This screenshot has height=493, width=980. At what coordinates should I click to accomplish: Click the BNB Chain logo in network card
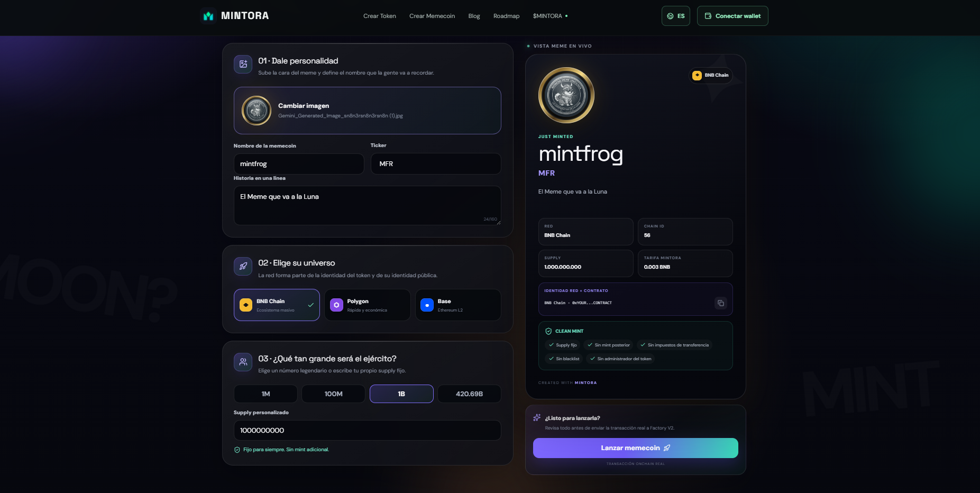click(246, 305)
